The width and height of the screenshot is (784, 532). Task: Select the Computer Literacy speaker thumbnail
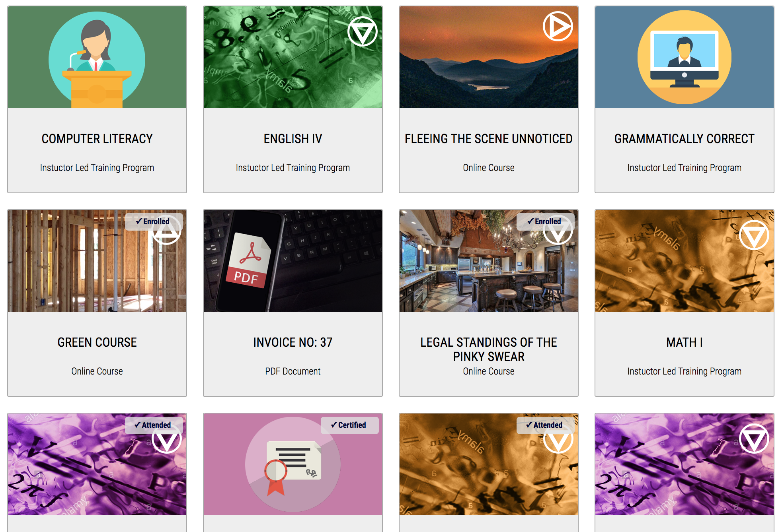(97, 57)
